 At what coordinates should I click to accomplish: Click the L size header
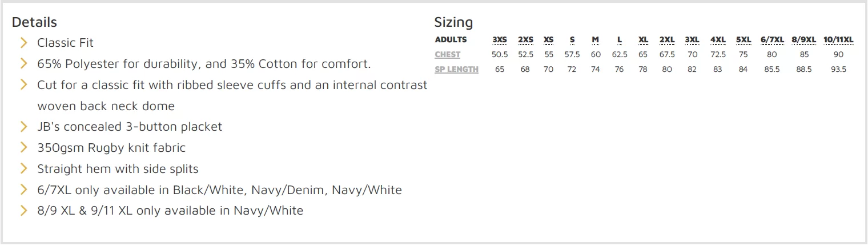pyautogui.click(x=620, y=40)
